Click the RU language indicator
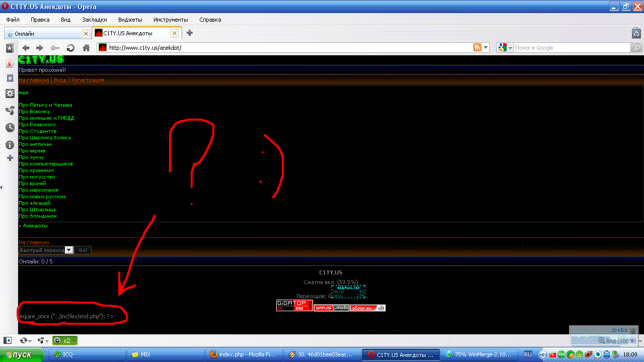The image size is (644, 362). pyautogui.click(x=528, y=354)
